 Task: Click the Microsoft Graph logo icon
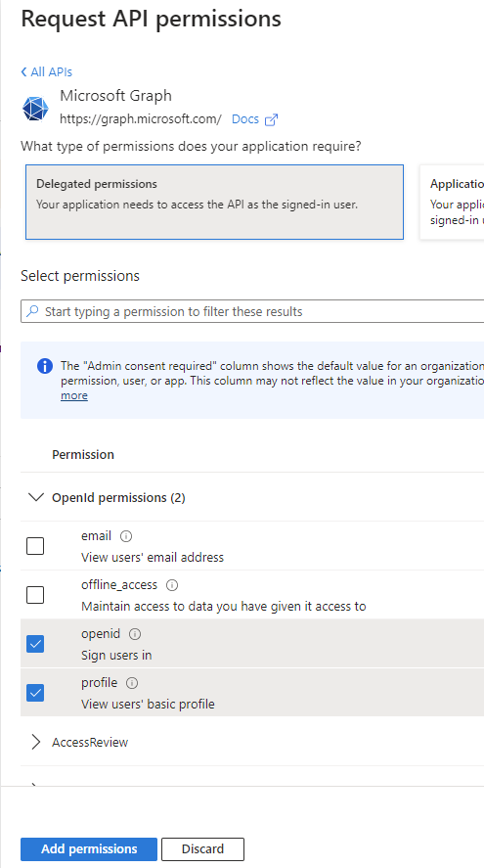click(x=35, y=108)
